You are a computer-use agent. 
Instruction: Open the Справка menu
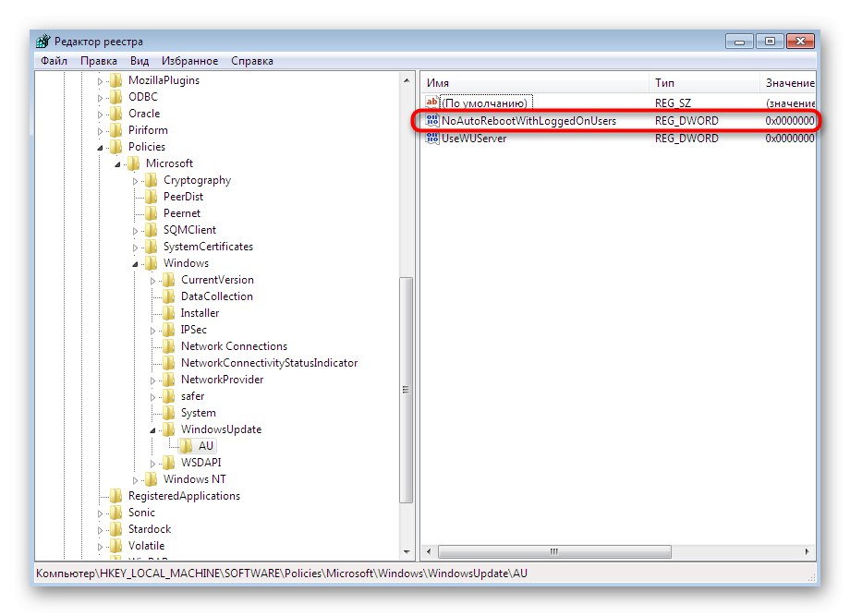coord(251,61)
